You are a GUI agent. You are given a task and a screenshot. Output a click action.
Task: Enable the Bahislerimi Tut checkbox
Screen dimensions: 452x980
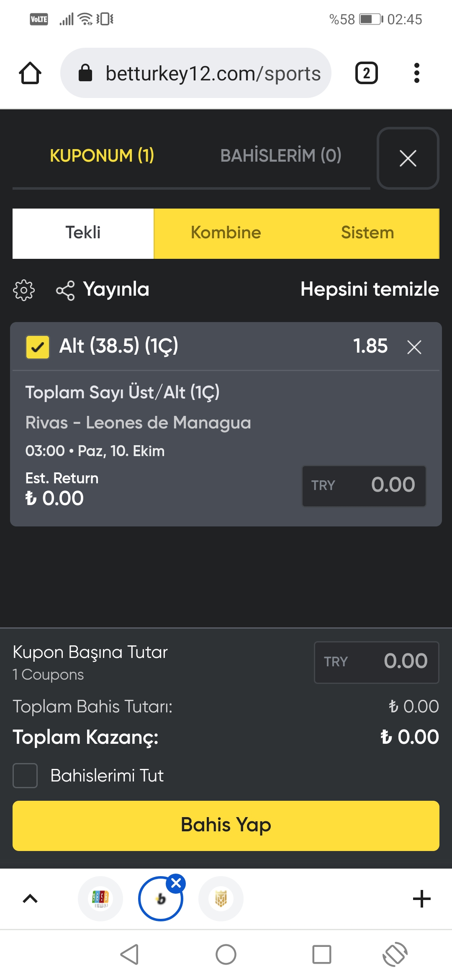tap(25, 776)
